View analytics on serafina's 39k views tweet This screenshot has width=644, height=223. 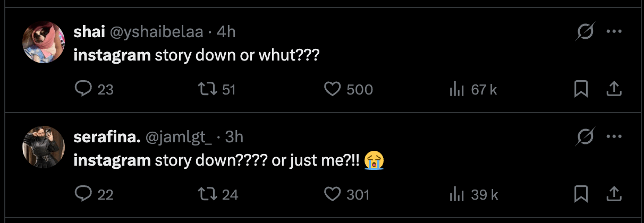[457, 194]
